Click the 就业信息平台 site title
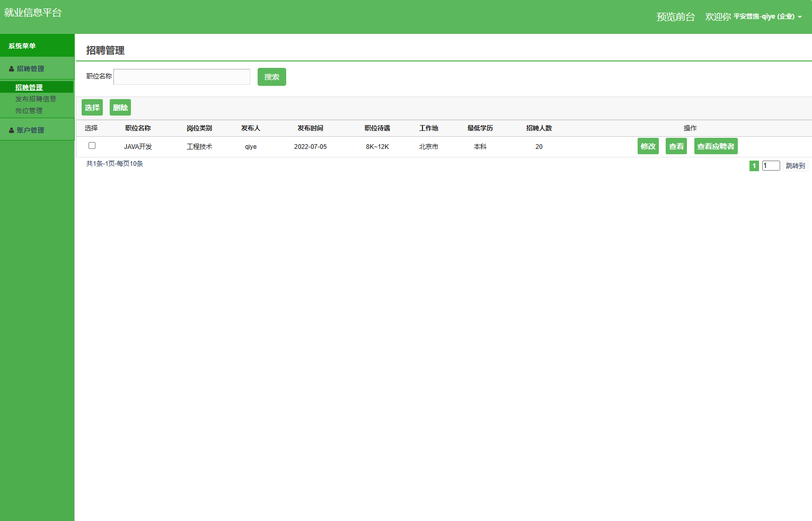812x521 pixels. 33,13
